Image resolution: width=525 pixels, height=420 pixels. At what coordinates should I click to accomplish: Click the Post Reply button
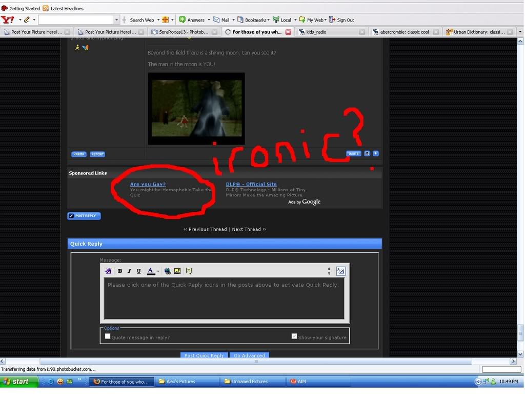point(84,216)
